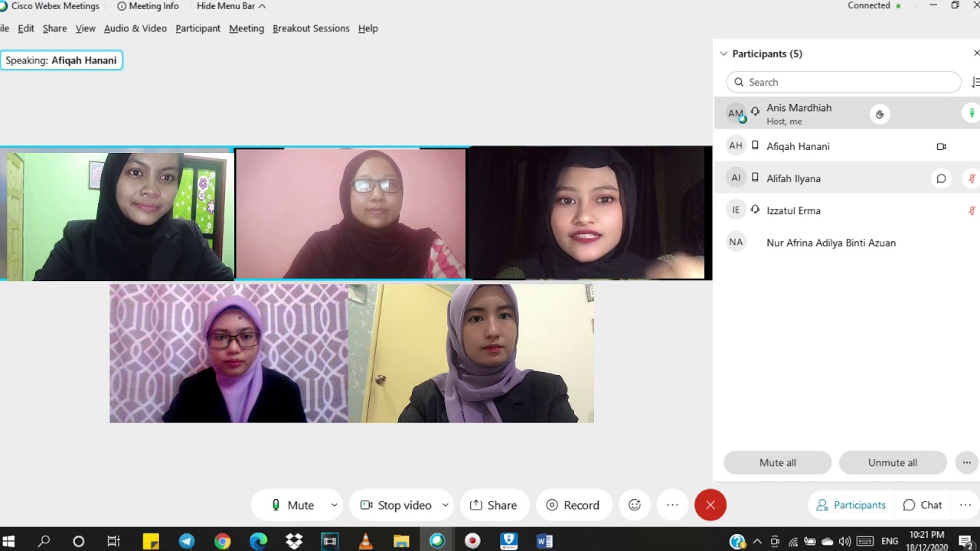Click the Connected status indicator
The height and width of the screenshot is (551, 980).
pos(874,5)
